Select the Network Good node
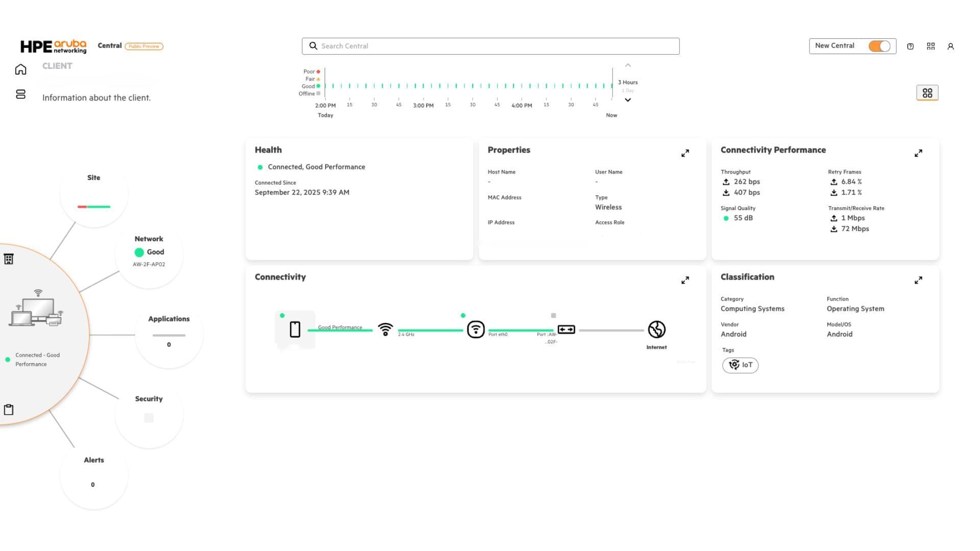Viewport: 980px width, 551px height. [149, 252]
